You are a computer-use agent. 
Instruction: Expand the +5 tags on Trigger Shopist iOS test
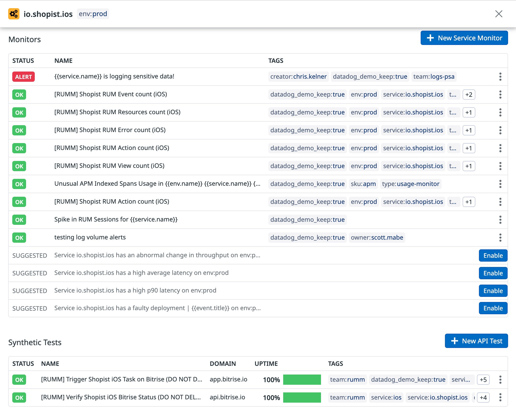point(483,380)
